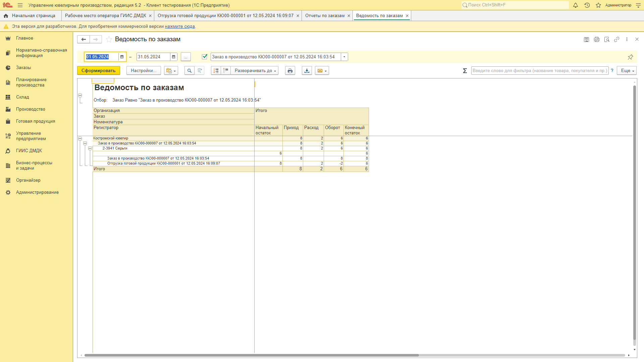
Task: Open Планирование производства section
Action: (x=36, y=82)
